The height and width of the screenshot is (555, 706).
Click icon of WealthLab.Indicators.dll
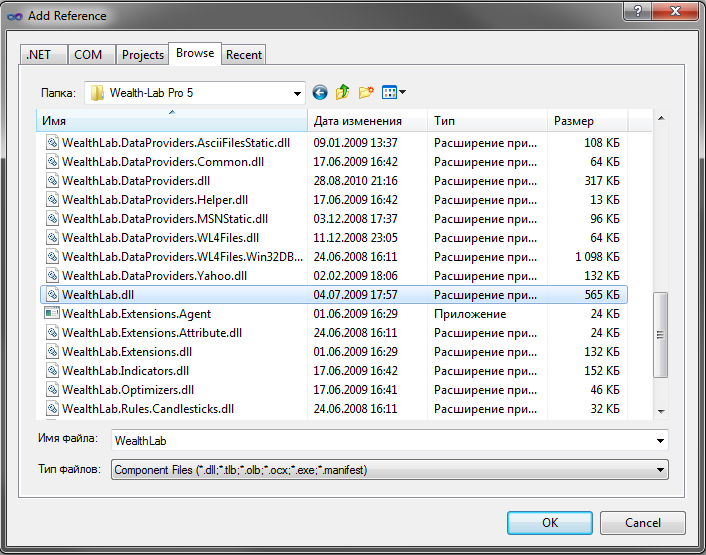pyautogui.click(x=52, y=370)
